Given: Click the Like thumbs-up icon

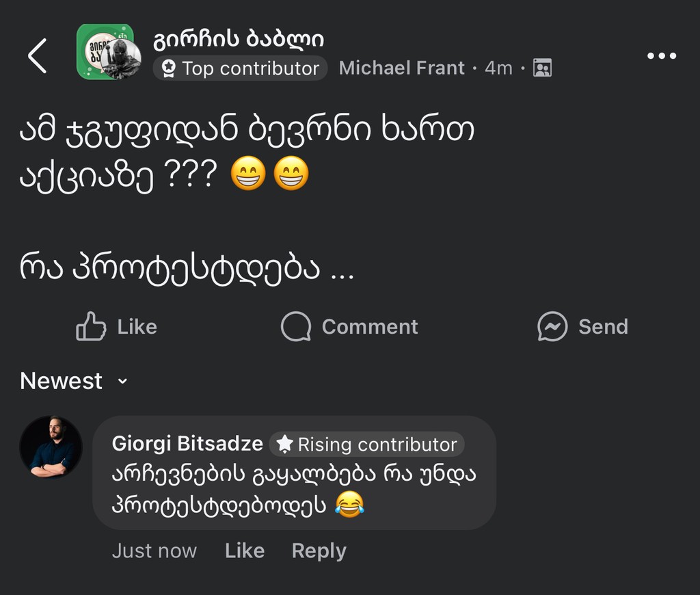Looking at the screenshot, I should pyautogui.click(x=90, y=327).
